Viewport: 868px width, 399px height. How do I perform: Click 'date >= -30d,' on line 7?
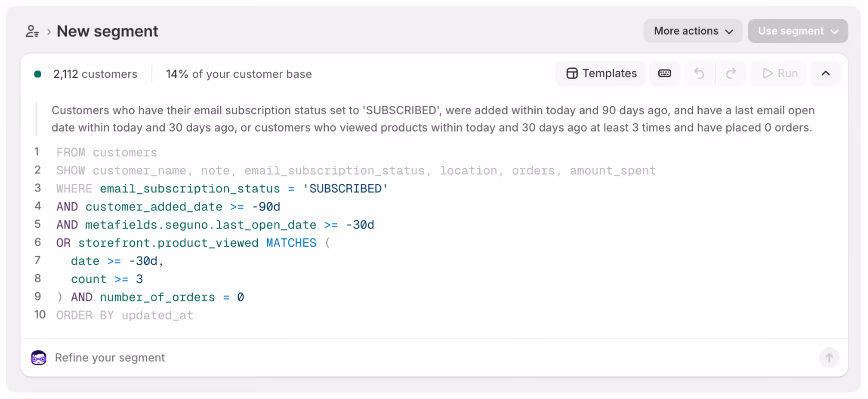(x=118, y=261)
